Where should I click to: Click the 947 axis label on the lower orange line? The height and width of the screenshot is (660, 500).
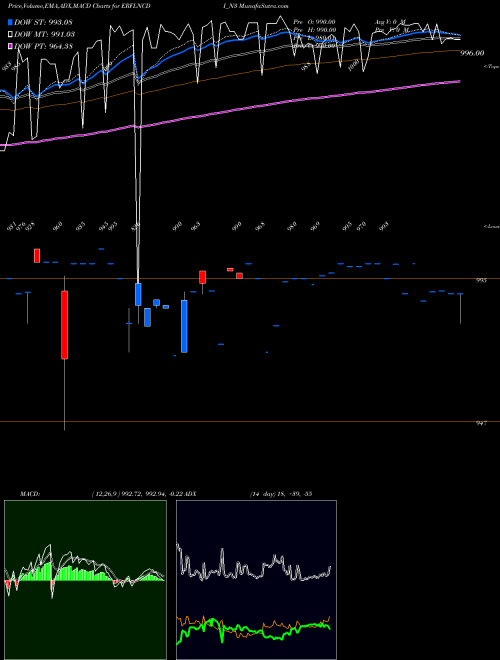coord(481,423)
